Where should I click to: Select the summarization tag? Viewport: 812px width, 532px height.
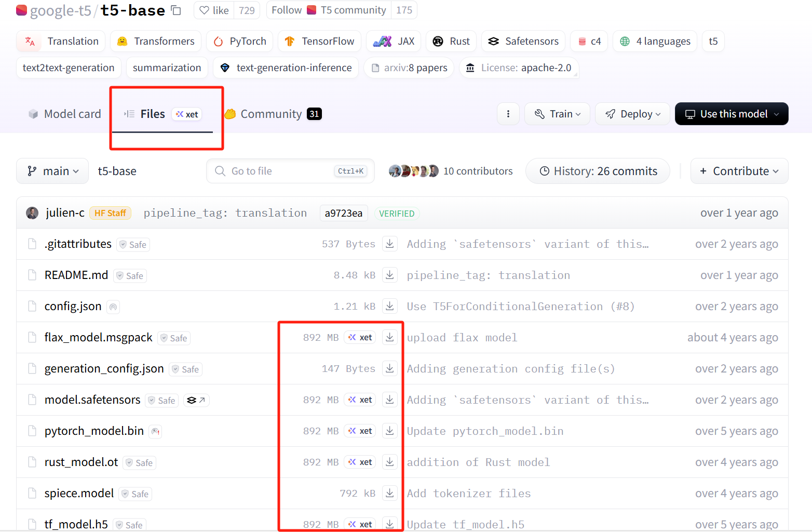[167, 68]
